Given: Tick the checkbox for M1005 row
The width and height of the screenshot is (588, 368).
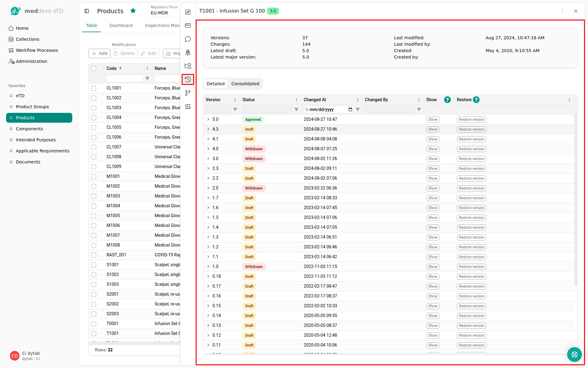Looking at the screenshot, I should (x=94, y=216).
